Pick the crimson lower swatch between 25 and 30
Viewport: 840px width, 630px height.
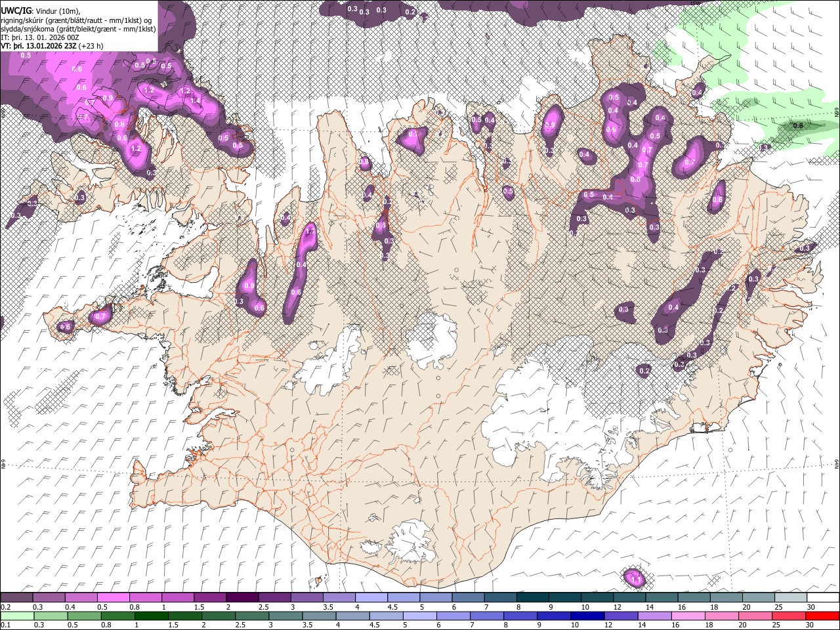coord(789,616)
